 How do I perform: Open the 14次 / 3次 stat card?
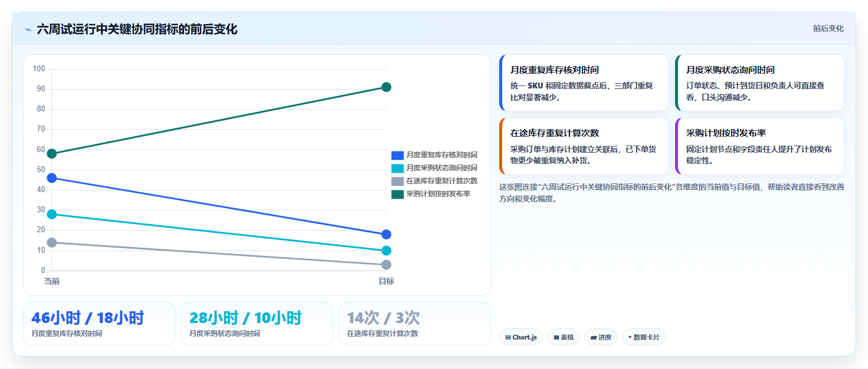(x=415, y=324)
